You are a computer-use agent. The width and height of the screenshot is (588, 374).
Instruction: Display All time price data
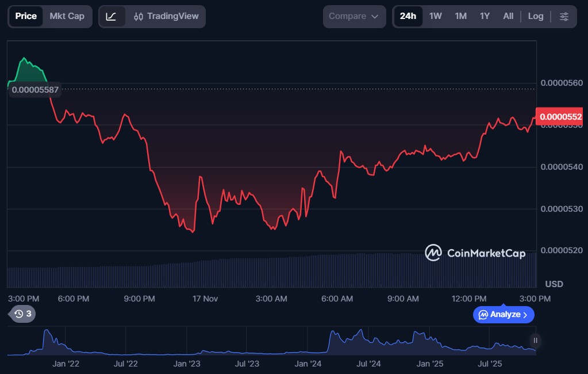[508, 16]
